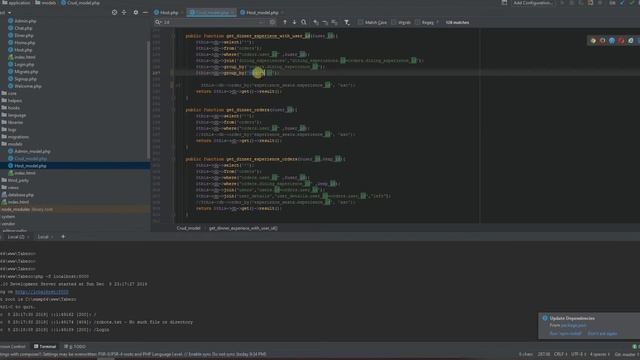This screenshot has width=640, height=360.
Task: Open the Add Configuration dropdown
Action: (x=532, y=3)
